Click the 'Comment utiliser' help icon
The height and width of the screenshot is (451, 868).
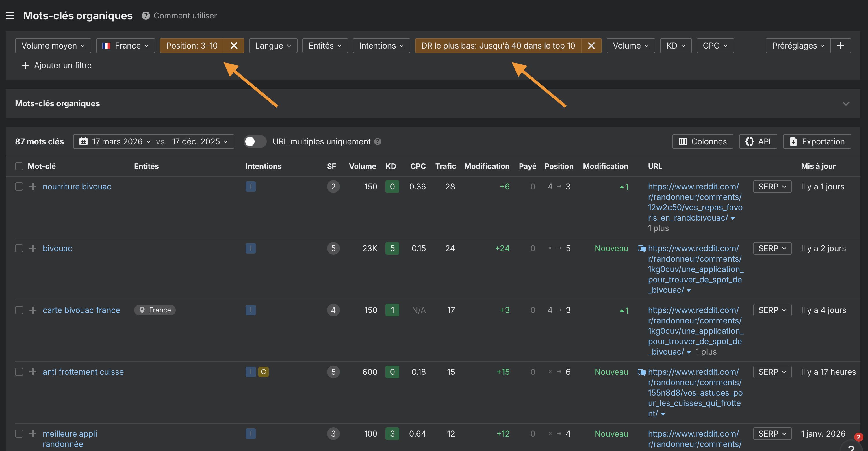[x=146, y=16]
